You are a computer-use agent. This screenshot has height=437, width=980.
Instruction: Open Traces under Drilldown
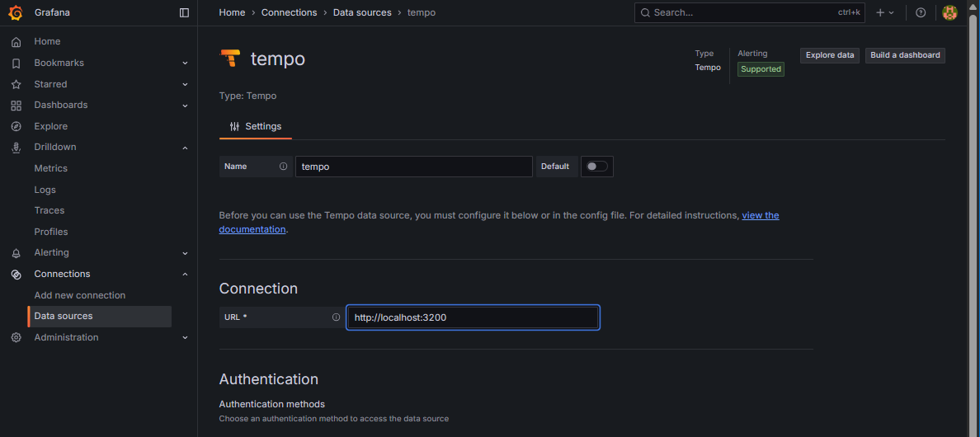point(49,210)
